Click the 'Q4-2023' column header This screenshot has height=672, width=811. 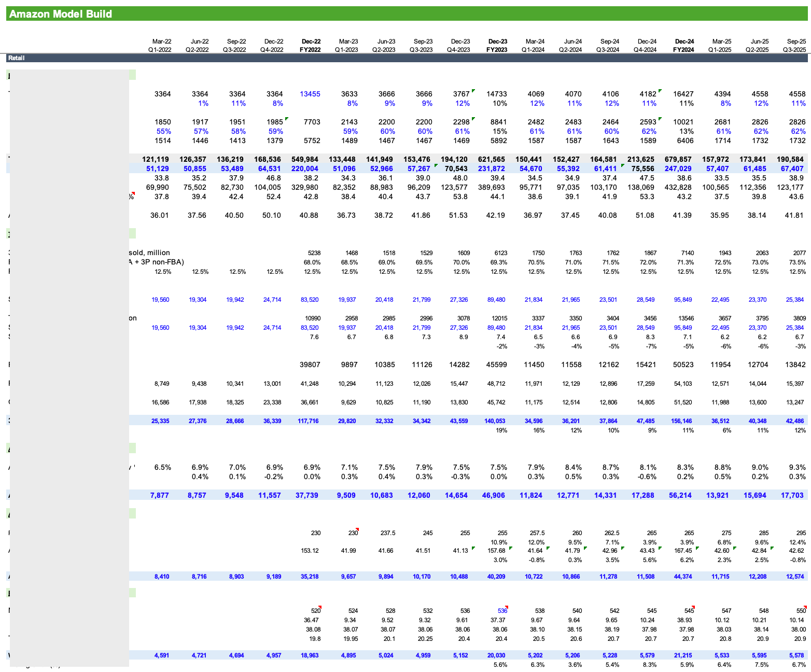pos(458,50)
